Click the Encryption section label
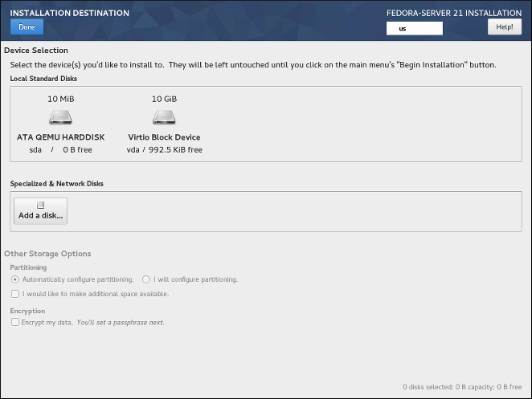The height and width of the screenshot is (399, 532). [27, 311]
